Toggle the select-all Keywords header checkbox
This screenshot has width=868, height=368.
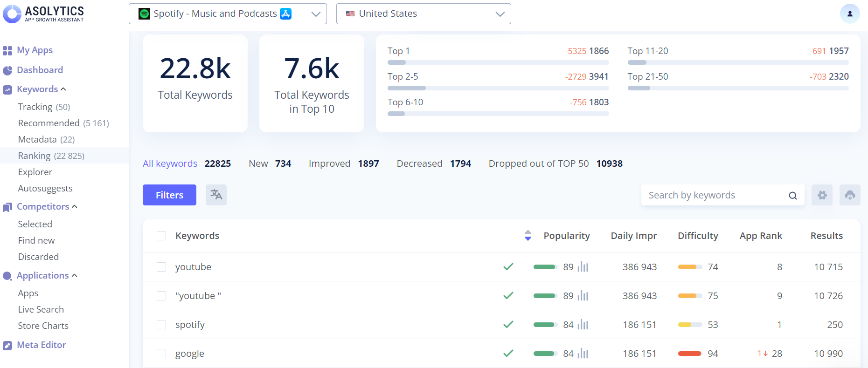[161, 236]
